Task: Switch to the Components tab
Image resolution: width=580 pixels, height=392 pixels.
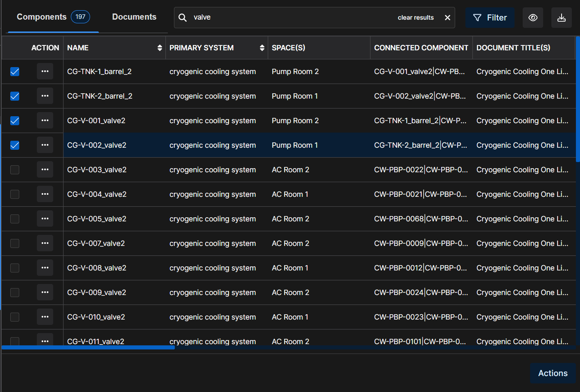Action: pyautogui.click(x=53, y=17)
